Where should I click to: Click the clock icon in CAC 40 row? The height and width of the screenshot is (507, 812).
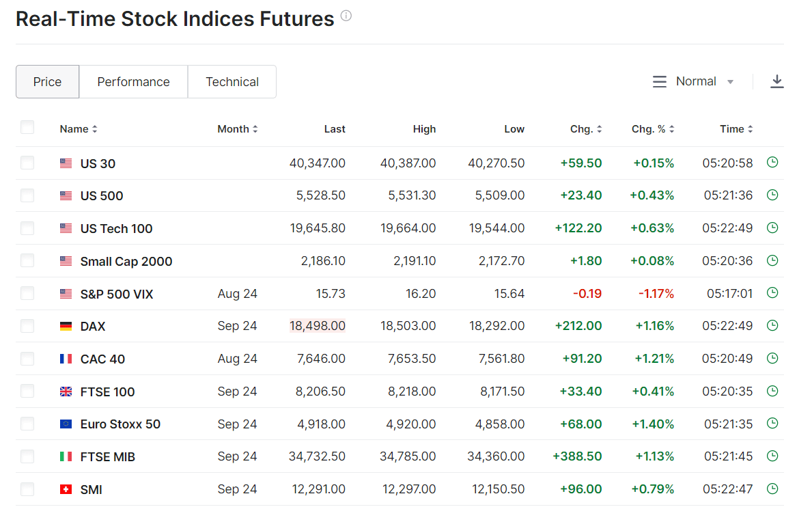click(772, 358)
